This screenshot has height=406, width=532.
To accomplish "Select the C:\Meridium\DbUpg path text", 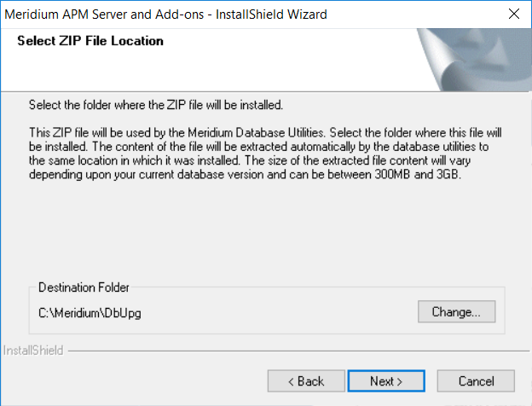I will [x=90, y=313].
